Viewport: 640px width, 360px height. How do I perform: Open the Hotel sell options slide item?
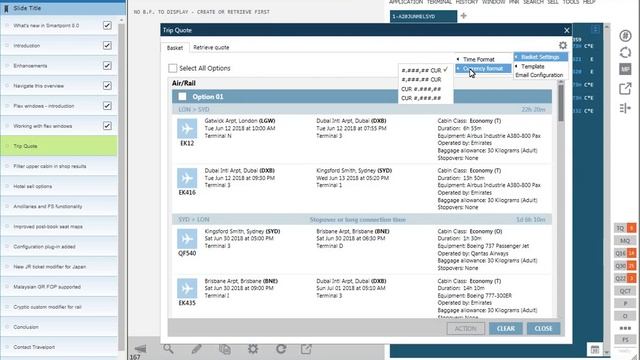click(x=59, y=186)
